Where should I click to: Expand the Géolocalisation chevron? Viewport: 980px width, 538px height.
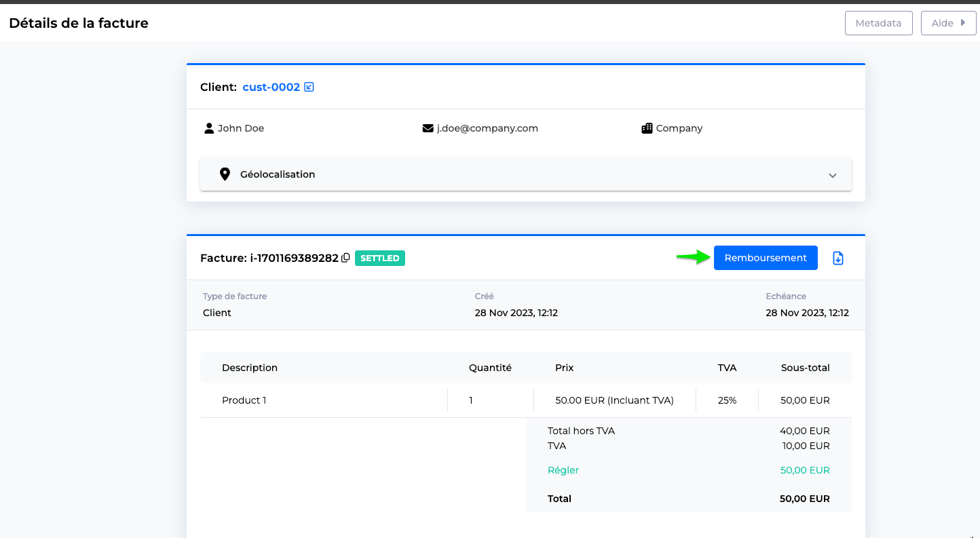coord(833,175)
